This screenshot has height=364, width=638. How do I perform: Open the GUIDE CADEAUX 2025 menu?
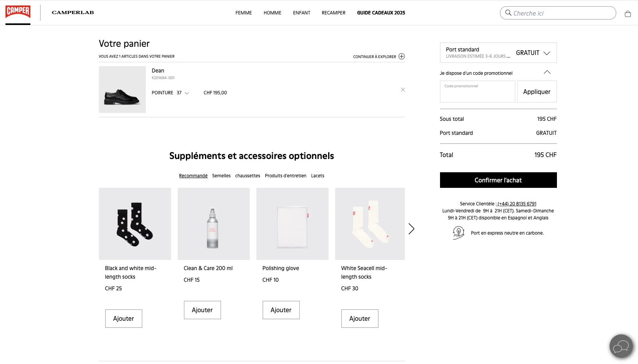pyautogui.click(x=381, y=13)
